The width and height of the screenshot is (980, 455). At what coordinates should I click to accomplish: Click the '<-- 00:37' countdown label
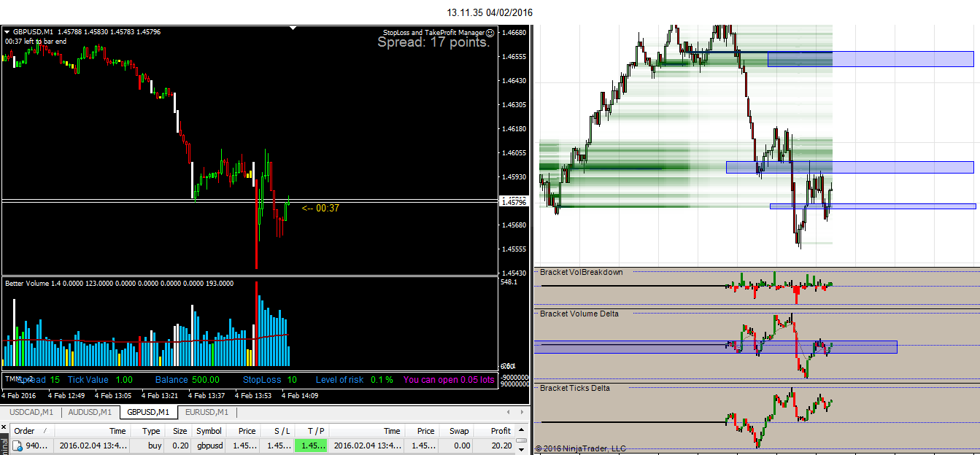320,208
